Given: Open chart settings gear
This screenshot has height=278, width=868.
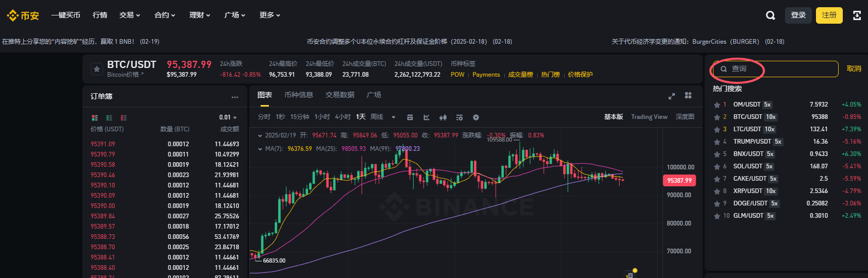Looking at the screenshot, I should coord(476,117).
